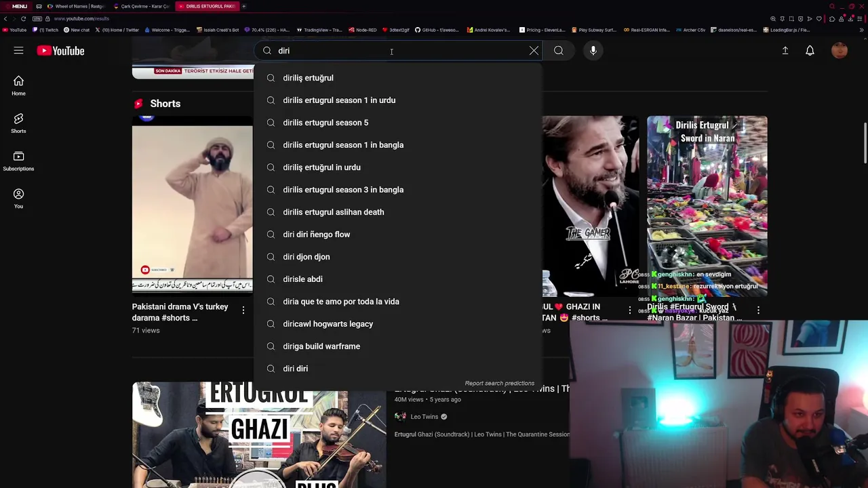Pick 'dirilis ertugrul season 1 in bangla'
This screenshot has height=488, width=868.
tap(398, 145)
